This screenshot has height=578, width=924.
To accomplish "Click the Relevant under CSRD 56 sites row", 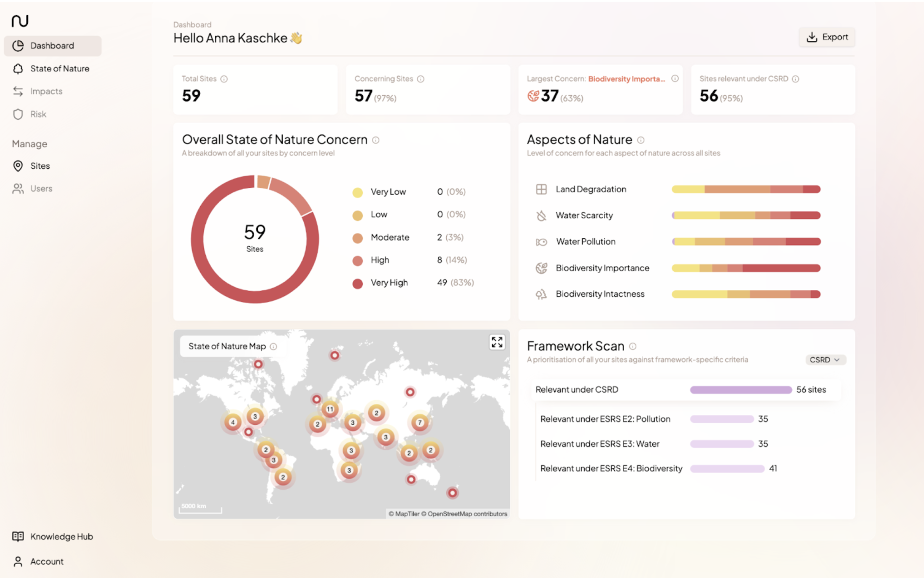I will 686,390.
